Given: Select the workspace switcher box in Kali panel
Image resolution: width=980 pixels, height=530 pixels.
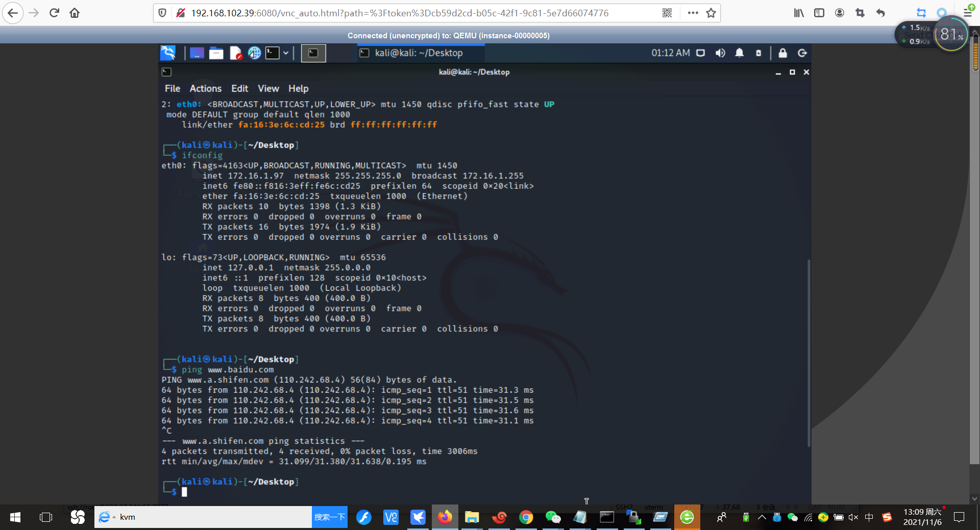Looking at the screenshot, I should pos(313,53).
